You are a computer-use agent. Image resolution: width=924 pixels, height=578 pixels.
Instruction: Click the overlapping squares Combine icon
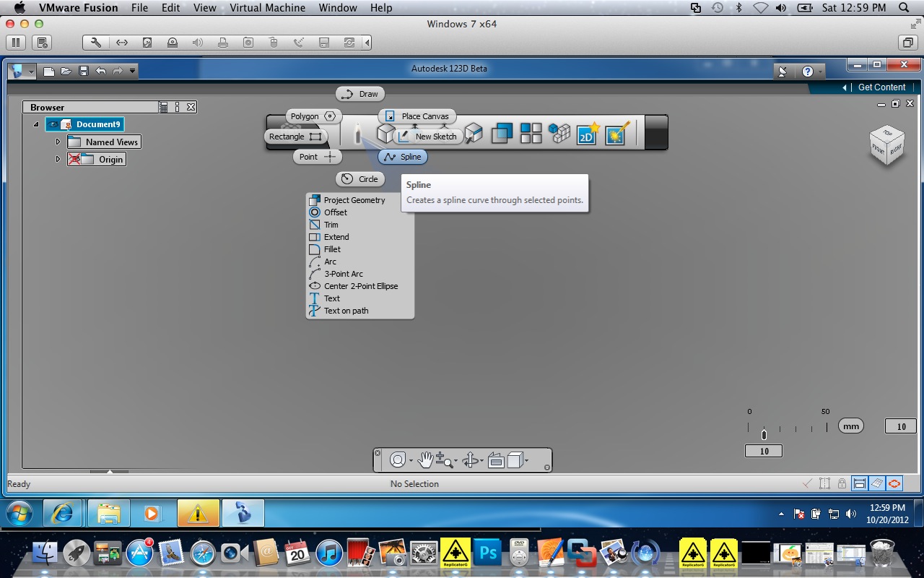502,133
